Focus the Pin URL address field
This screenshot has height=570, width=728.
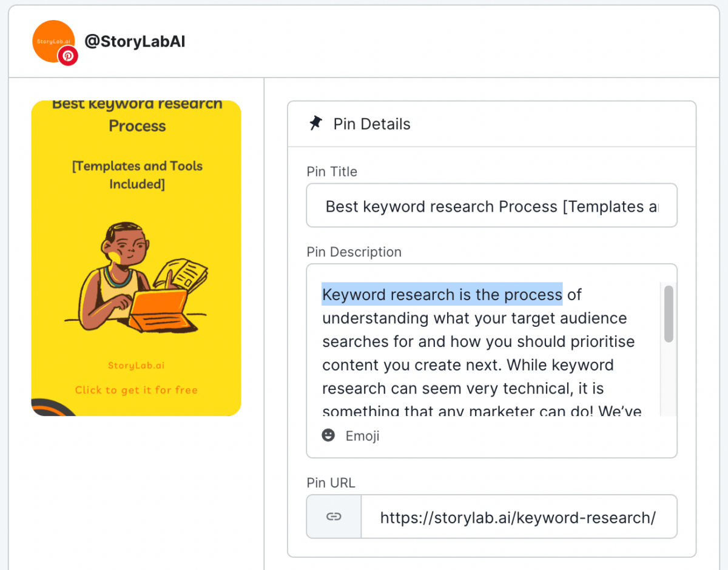(518, 517)
